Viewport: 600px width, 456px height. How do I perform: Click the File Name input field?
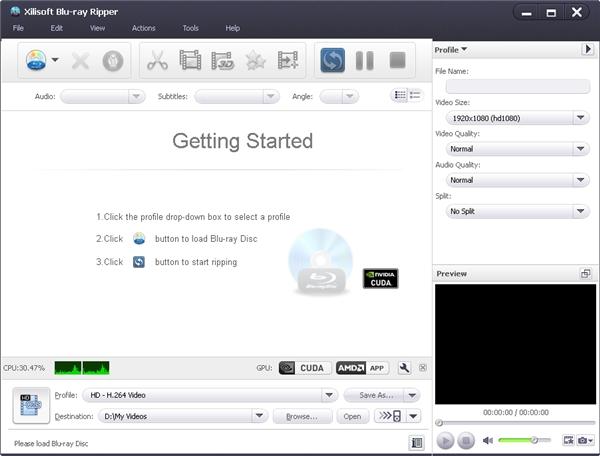click(x=517, y=86)
